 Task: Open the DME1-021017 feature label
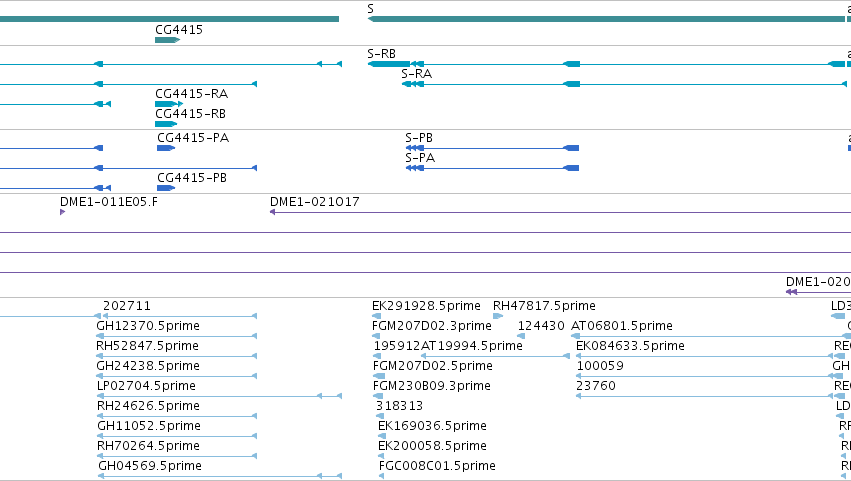click(315, 202)
